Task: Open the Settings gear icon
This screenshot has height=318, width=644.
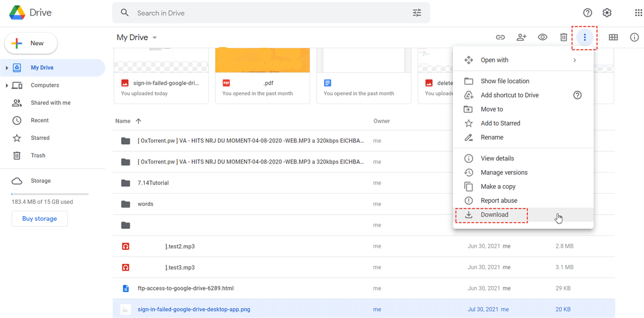Action: (x=607, y=13)
